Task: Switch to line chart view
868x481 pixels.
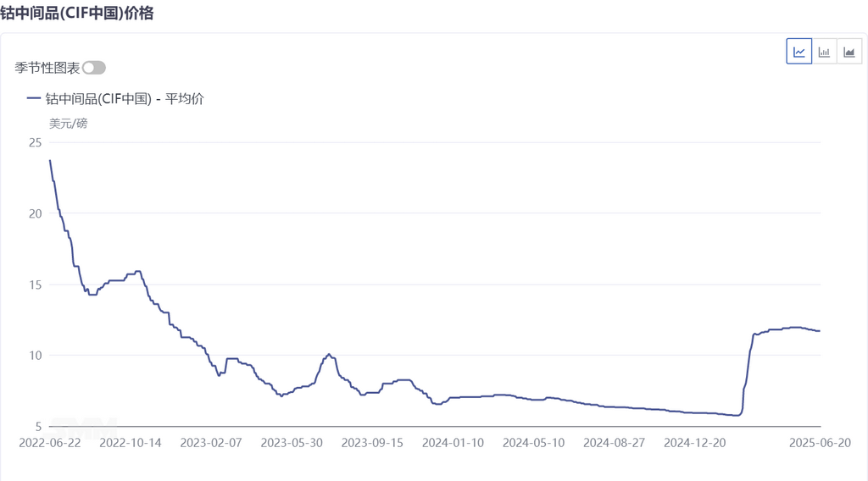Action: (x=799, y=52)
